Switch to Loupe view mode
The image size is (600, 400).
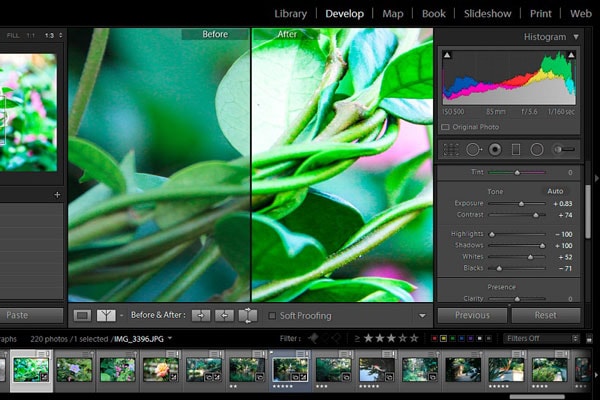(82, 316)
